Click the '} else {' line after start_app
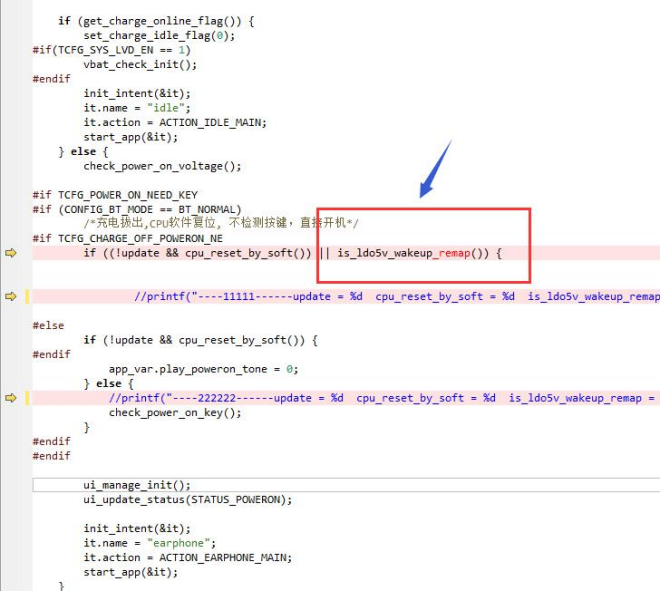 pos(83,152)
